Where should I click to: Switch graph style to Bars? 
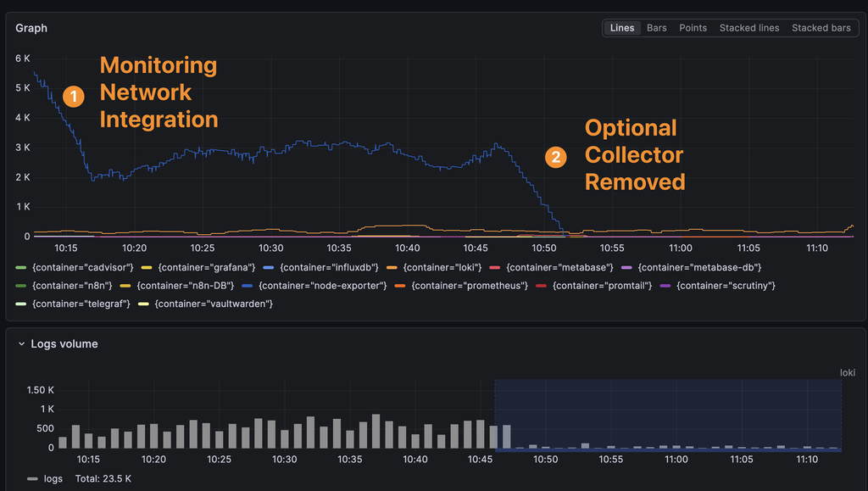click(x=657, y=28)
